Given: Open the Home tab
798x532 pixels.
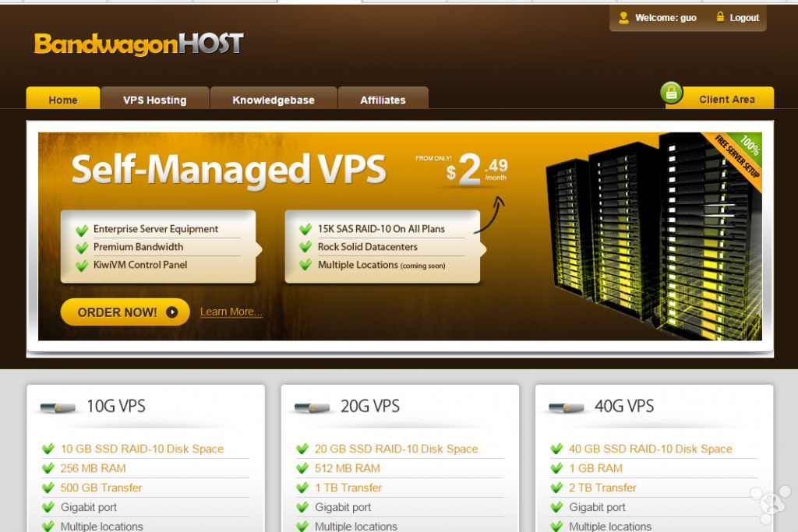Looking at the screenshot, I should pyautogui.click(x=63, y=98).
